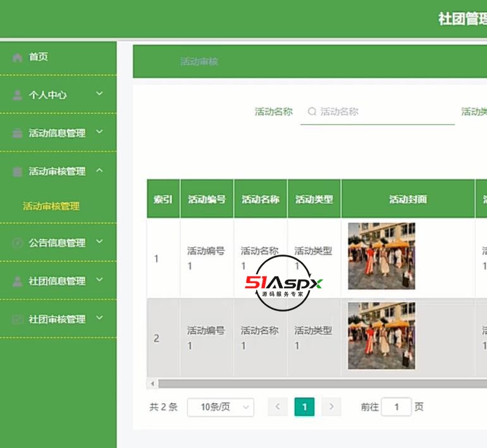
Task: Click the 索引 column header
Action: coord(163,199)
